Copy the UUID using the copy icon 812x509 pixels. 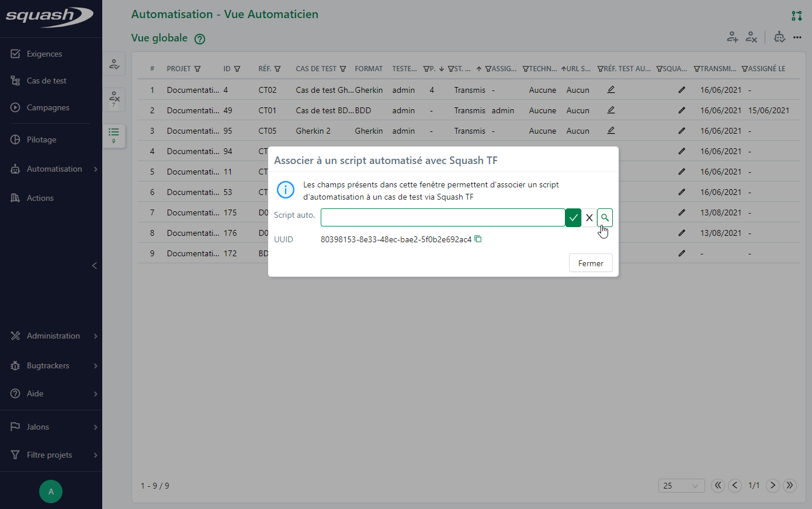478,239
